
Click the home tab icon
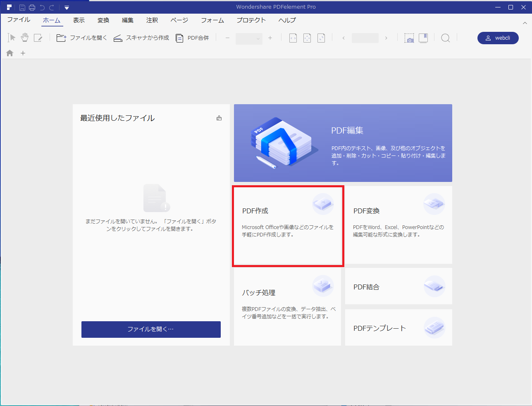pyautogui.click(x=10, y=53)
